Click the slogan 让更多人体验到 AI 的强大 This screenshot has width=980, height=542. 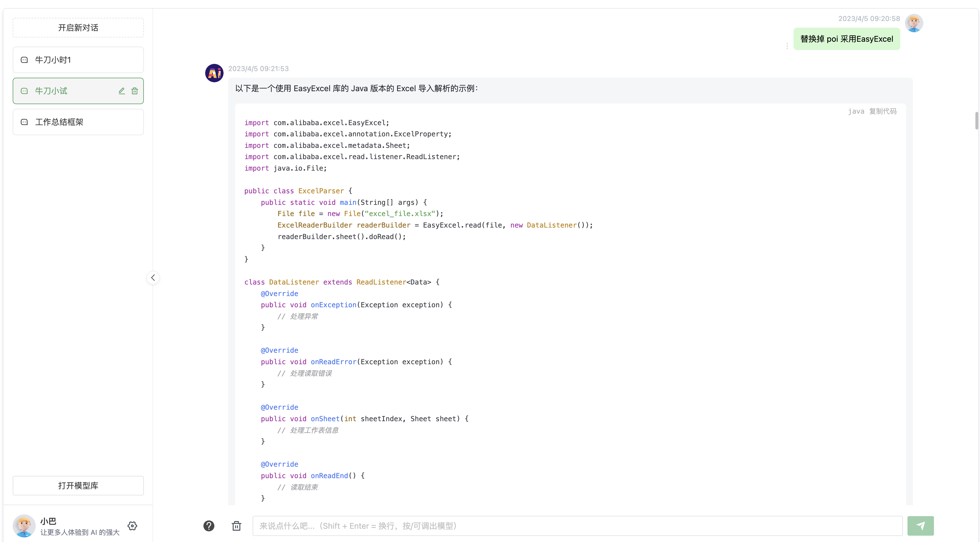(80, 533)
